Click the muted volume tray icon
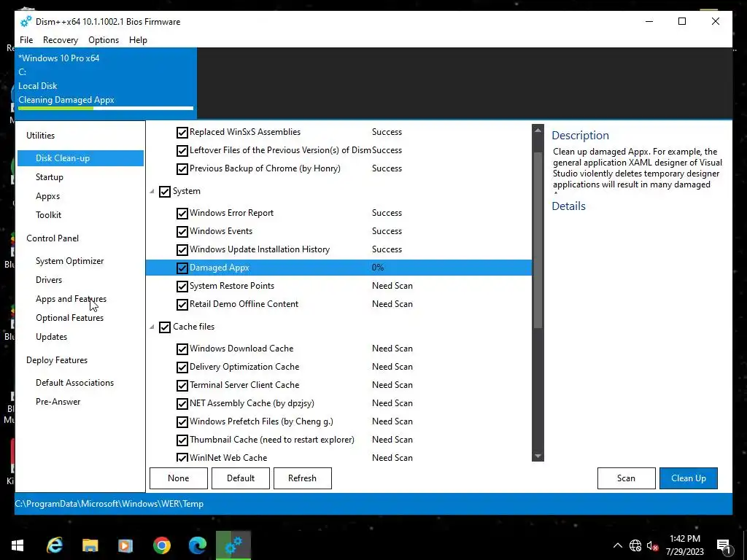 tap(653, 545)
